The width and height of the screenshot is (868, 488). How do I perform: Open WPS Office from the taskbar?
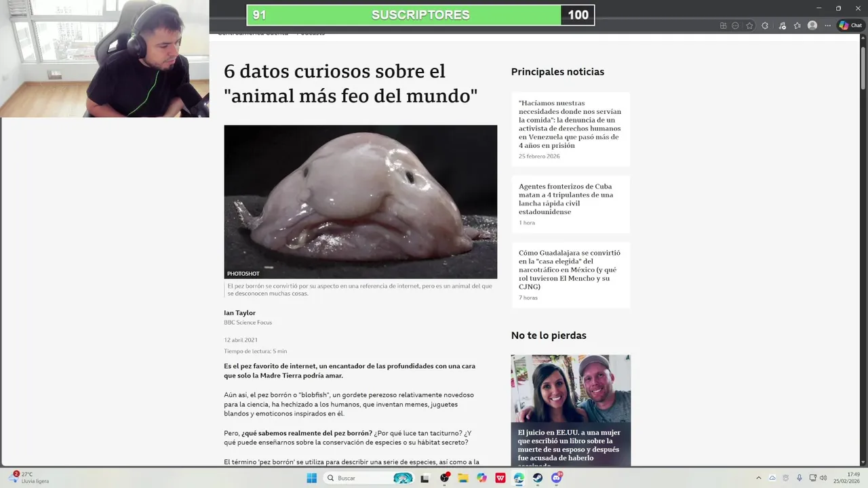click(500, 478)
